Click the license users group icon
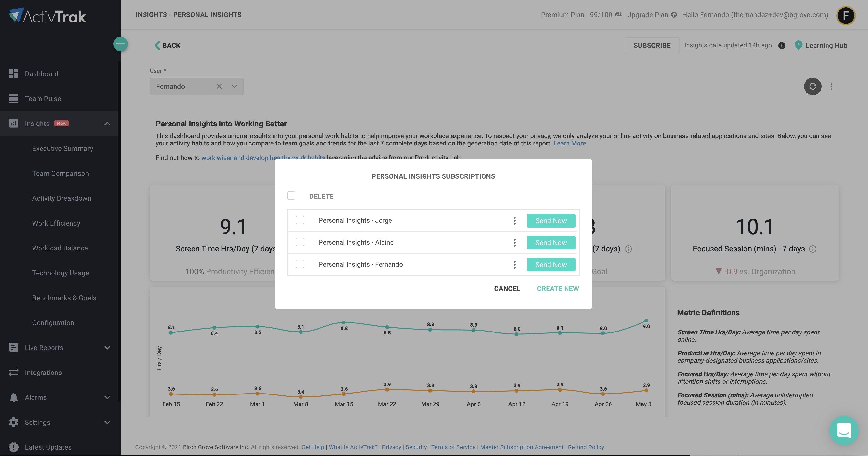Image resolution: width=868 pixels, height=456 pixels. pos(618,14)
